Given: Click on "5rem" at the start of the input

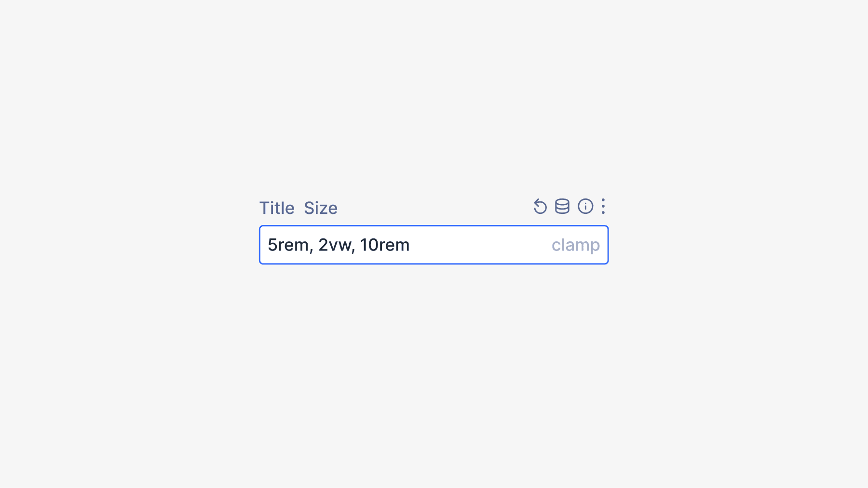Looking at the screenshot, I should 288,245.
